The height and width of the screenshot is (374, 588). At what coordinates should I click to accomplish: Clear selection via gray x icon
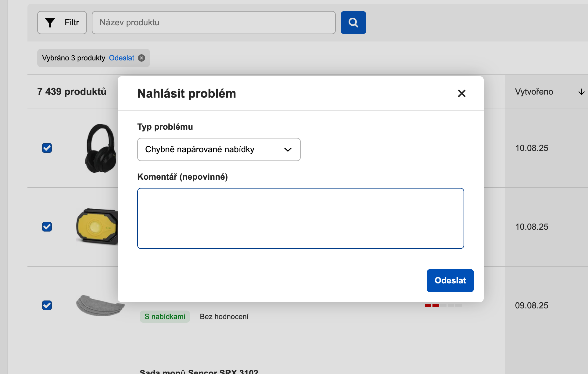(142, 58)
